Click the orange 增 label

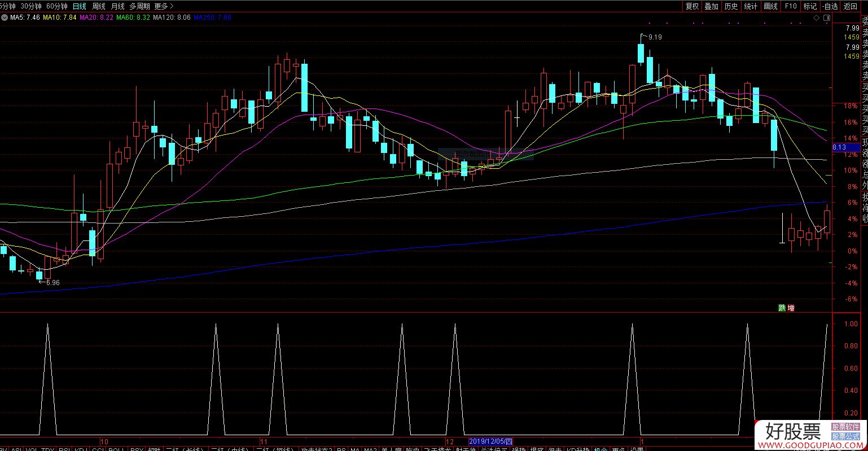point(791,308)
